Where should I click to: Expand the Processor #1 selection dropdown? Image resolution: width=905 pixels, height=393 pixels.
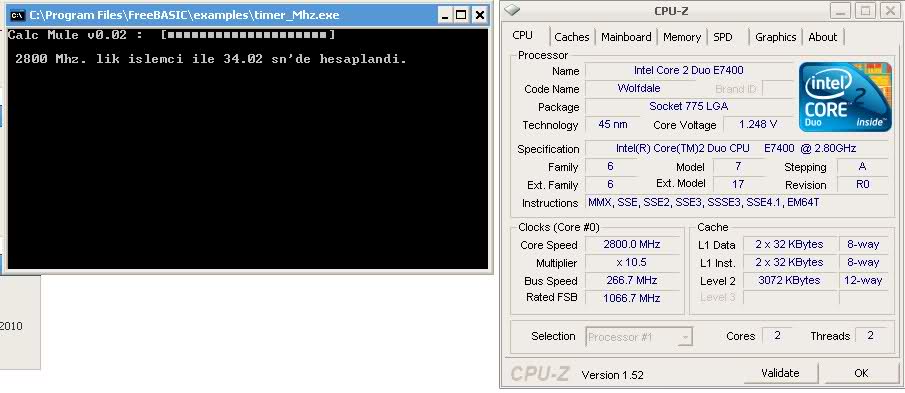pos(685,336)
